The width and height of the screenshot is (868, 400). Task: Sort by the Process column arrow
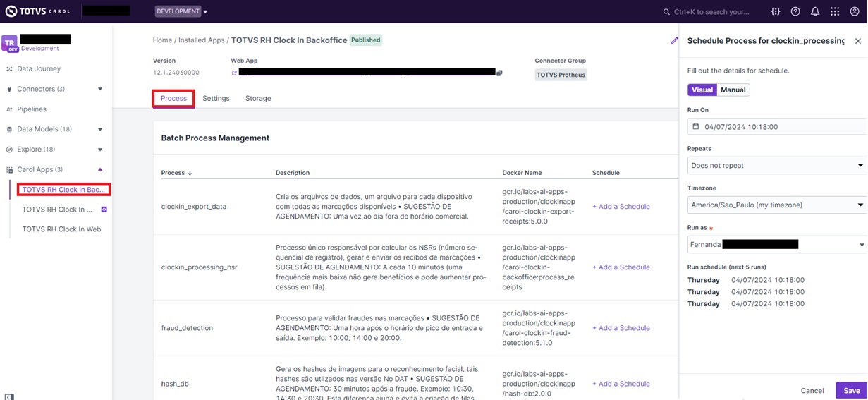[190, 173]
